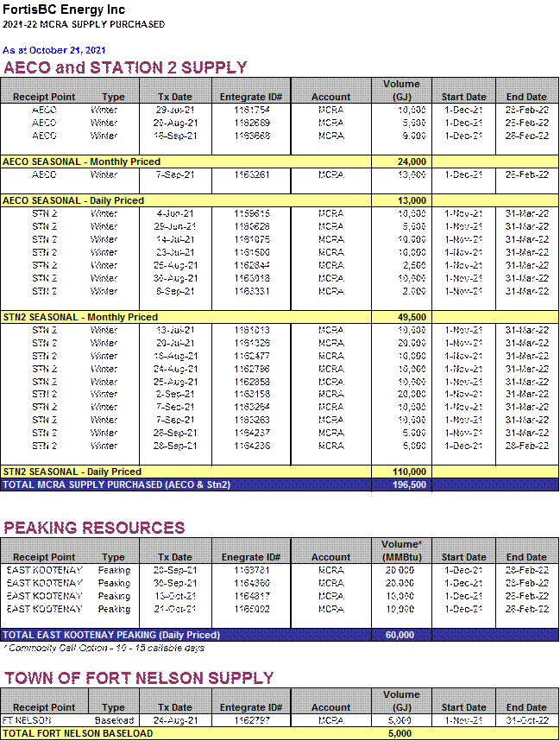Select the TOTAL EAST KOOTENAY PEAKING row label
This screenshot has height=741, width=560.
[x=111, y=635]
